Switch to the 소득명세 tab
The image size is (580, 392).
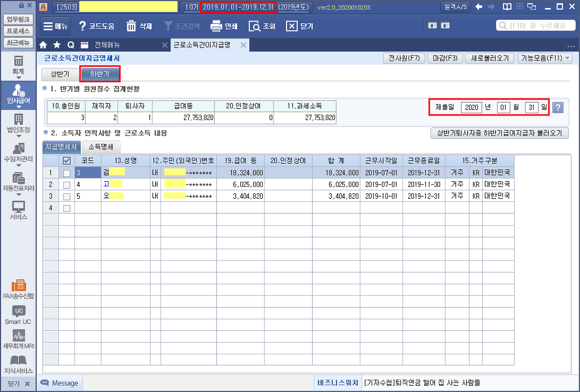(x=100, y=147)
